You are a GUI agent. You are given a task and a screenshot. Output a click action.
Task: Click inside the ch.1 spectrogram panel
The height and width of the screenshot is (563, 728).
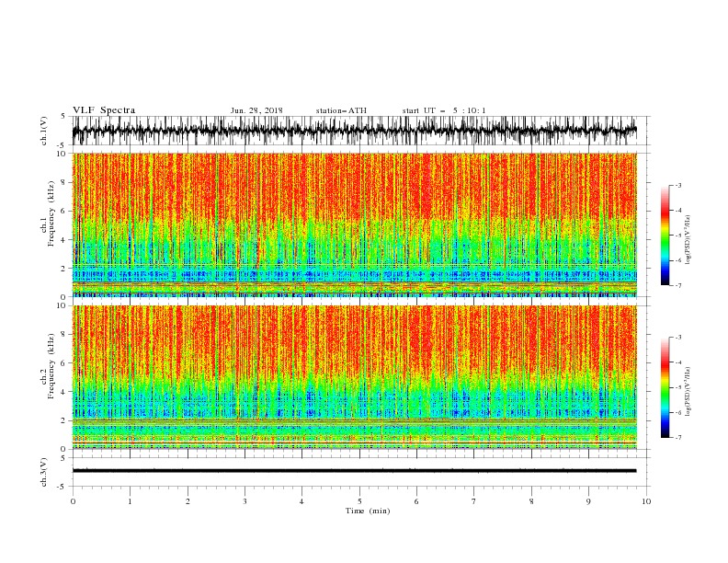point(354,224)
